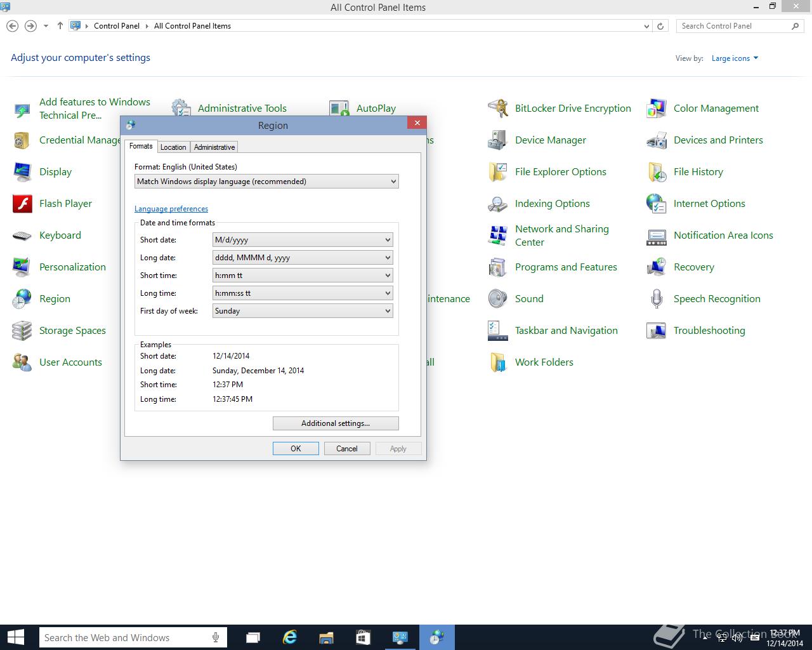Switch to the Administrative tab

point(214,147)
